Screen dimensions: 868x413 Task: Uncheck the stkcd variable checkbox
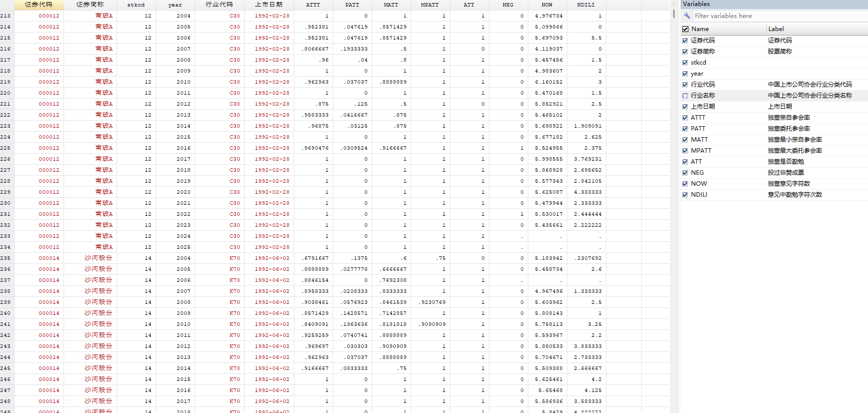[x=685, y=63]
